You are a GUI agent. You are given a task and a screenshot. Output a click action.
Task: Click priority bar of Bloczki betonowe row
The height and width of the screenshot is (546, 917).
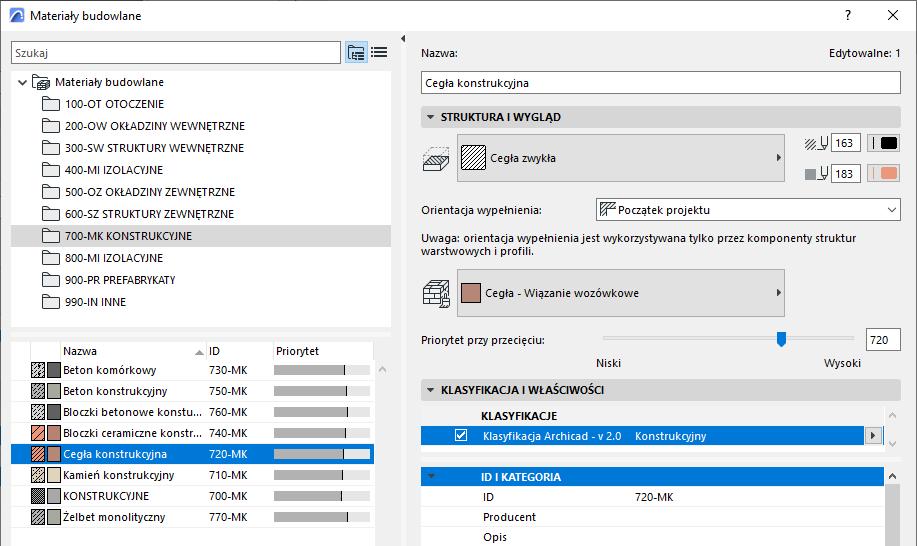pos(322,412)
